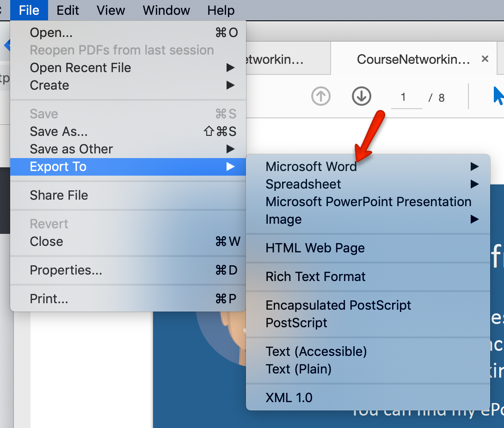This screenshot has width=504, height=428.
Task: Export as Encapsulated PostScript
Action: point(368,305)
